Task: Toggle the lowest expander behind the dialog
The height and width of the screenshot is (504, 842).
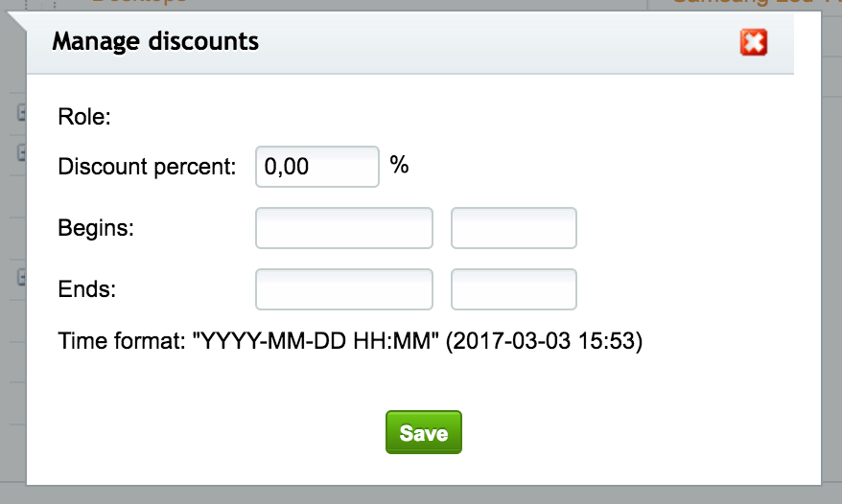Action: (22, 277)
